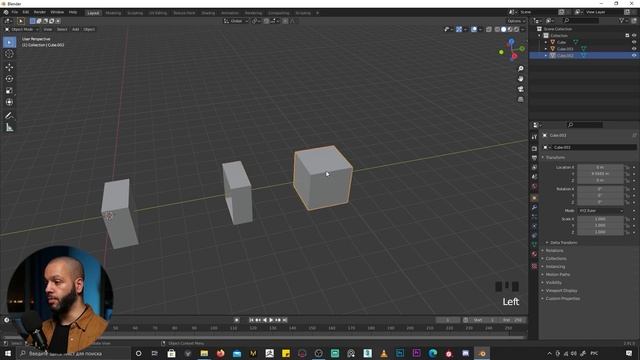Select the Scale tool
The image size is (640, 360).
9,91
